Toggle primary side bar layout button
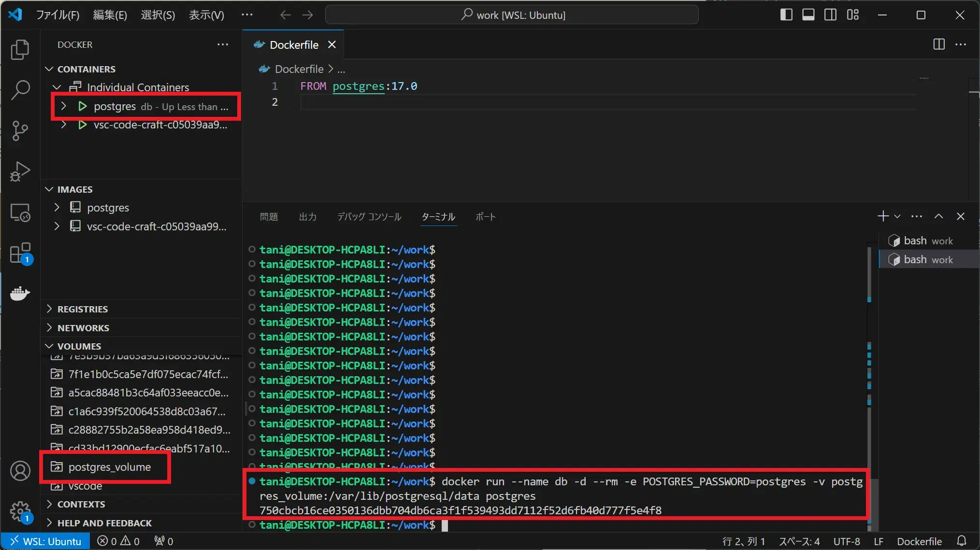Viewport: 980px width, 550px height. [x=786, y=15]
